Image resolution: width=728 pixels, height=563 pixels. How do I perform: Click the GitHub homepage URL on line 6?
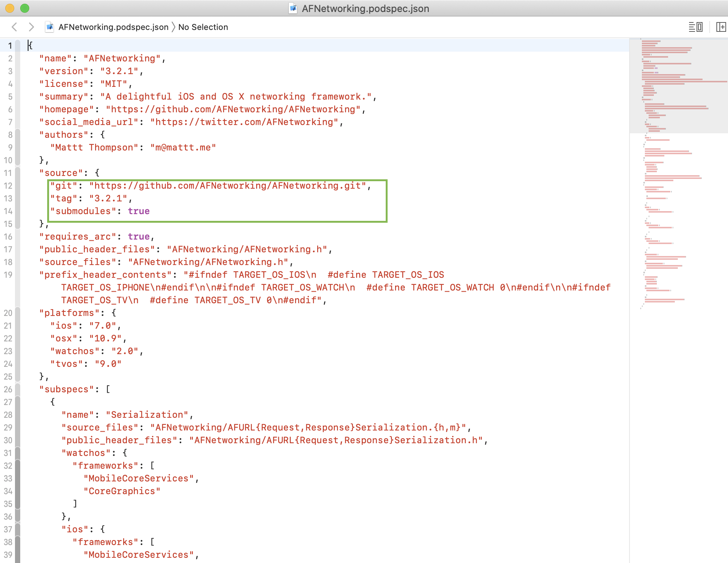click(x=233, y=109)
